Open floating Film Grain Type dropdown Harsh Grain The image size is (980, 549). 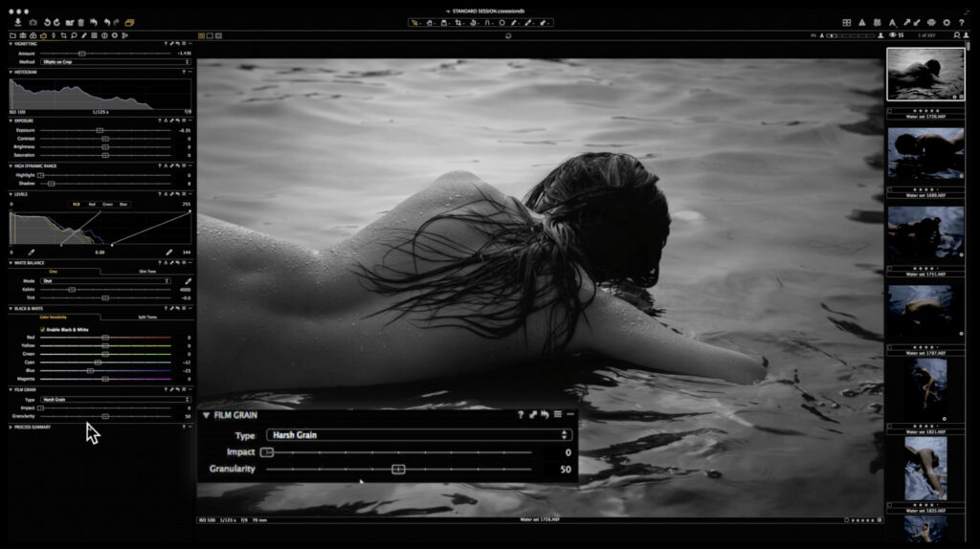(419, 434)
